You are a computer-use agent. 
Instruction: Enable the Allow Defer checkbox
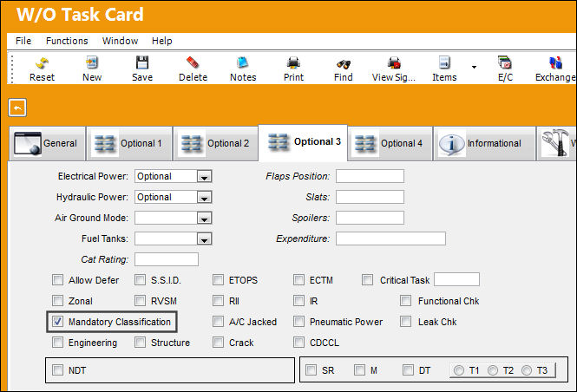57,280
